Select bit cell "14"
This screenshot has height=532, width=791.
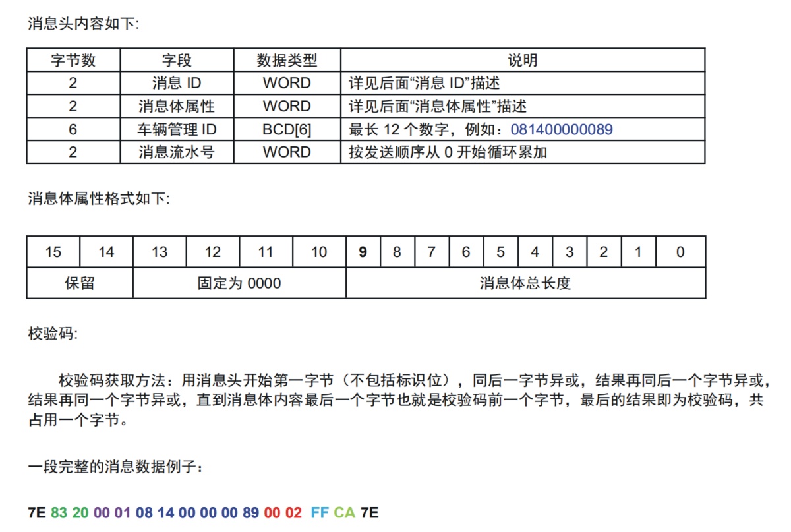click(106, 252)
